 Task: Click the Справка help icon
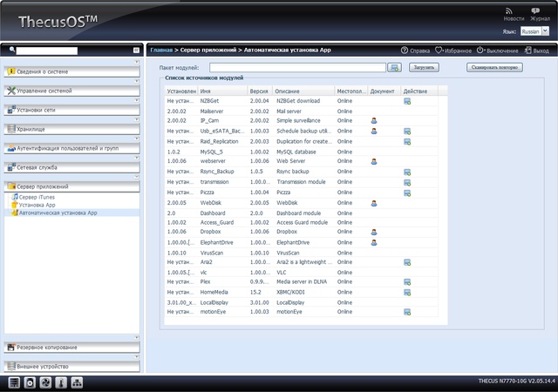(405, 51)
